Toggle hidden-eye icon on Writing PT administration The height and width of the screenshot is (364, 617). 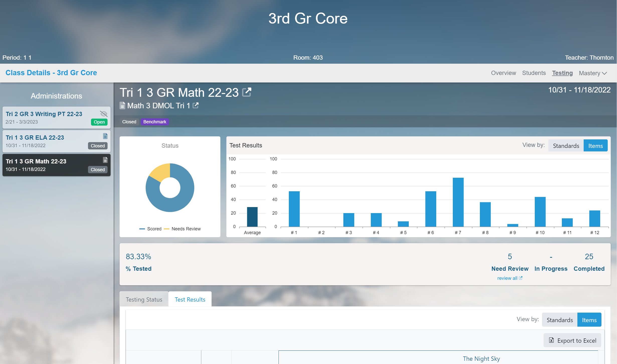click(x=104, y=114)
